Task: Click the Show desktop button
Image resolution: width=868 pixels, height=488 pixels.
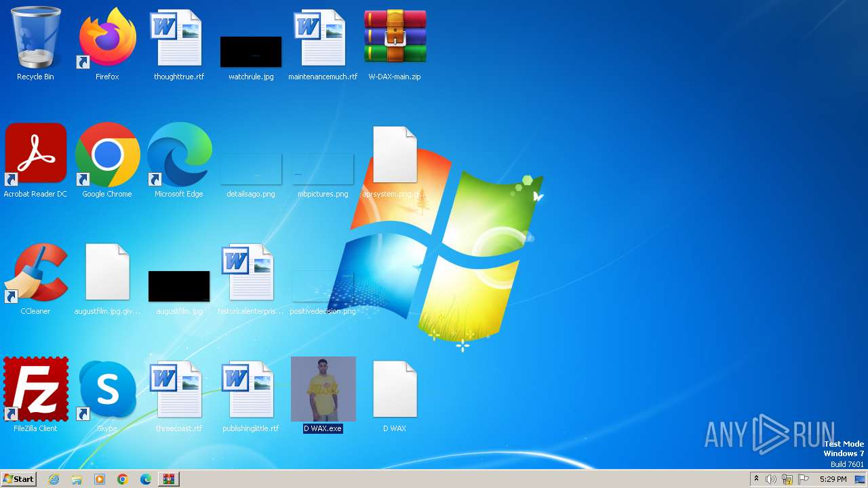Action: [860, 479]
